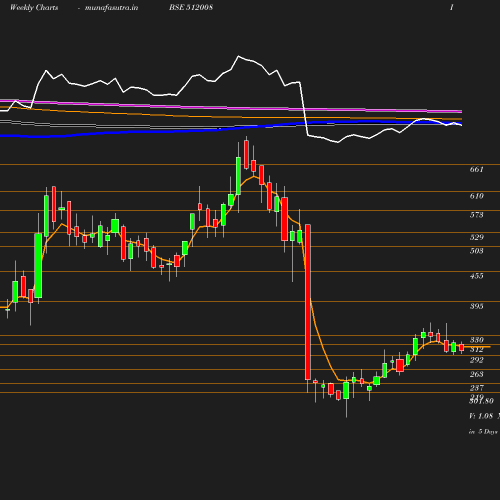Click the "V: 1.08" volume readout

[x=481, y=416]
